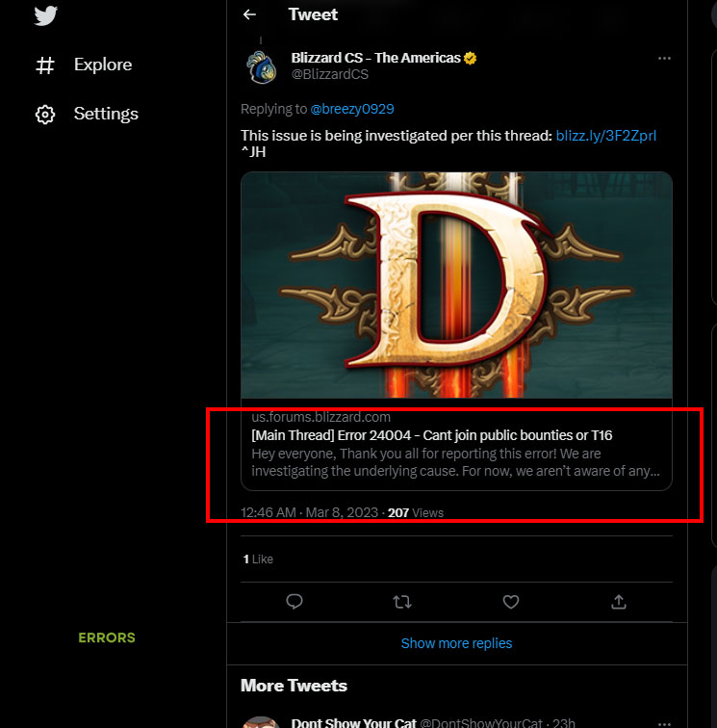Screen dimensions: 717x728
Task: Open the @breezy0929 mention link
Action: click(x=352, y=109)
